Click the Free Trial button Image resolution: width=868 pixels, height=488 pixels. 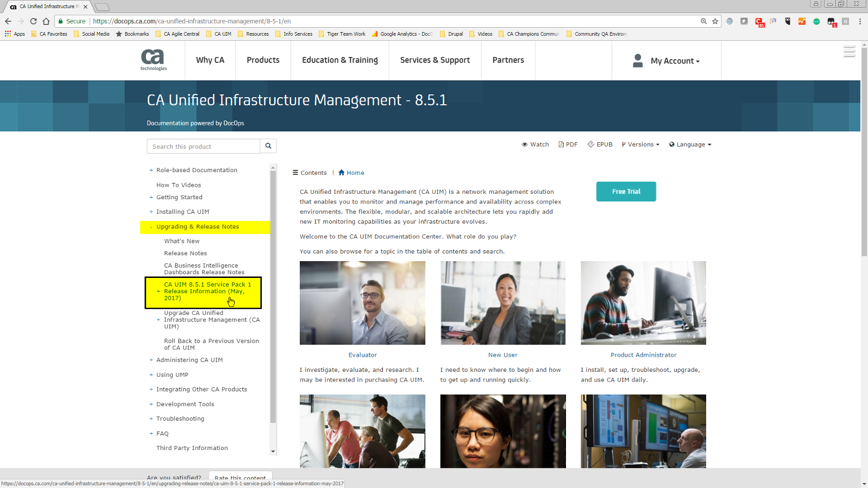[626, 192]
